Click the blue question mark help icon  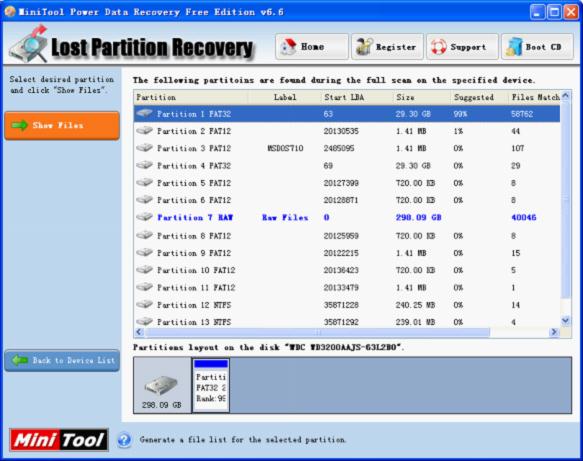pos(124,440)
